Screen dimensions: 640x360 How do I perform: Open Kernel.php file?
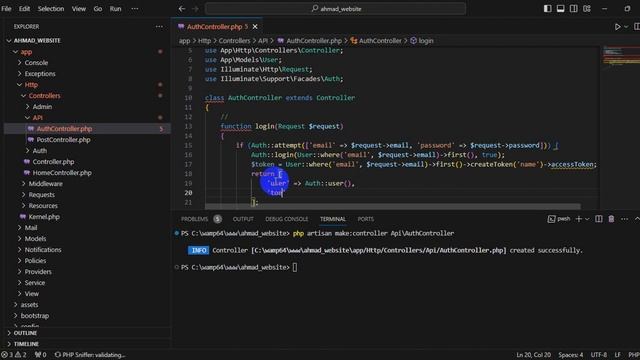coord(44,217)
